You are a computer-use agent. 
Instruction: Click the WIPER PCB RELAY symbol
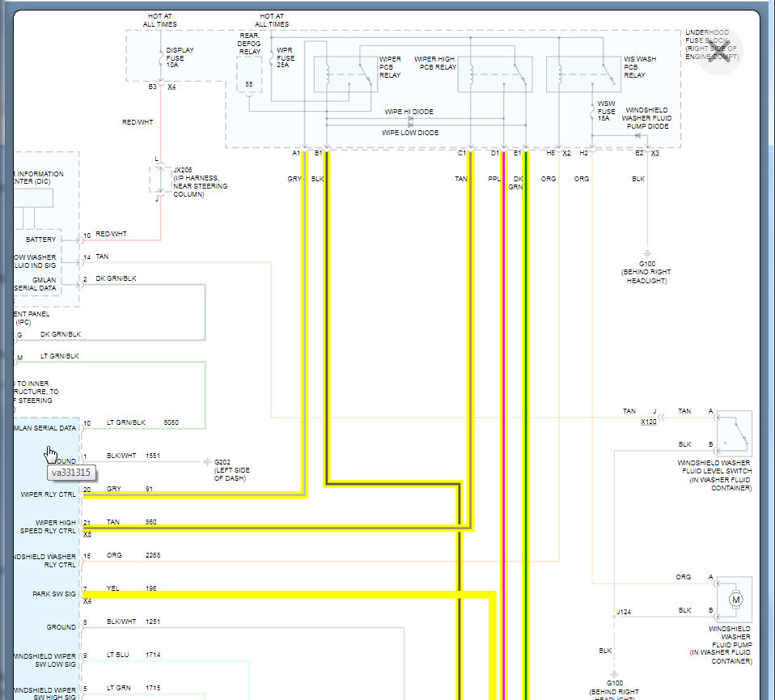pos(345,74)
